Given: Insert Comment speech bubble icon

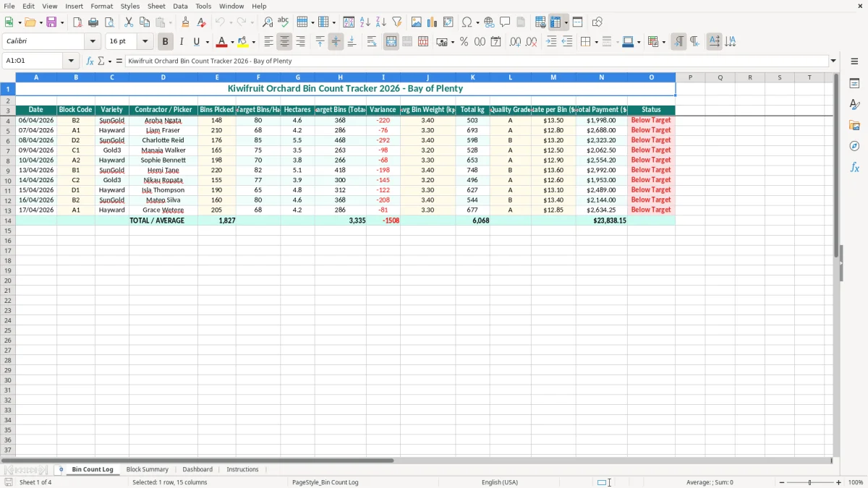Looking at the screenshot, I should point(506,22).
